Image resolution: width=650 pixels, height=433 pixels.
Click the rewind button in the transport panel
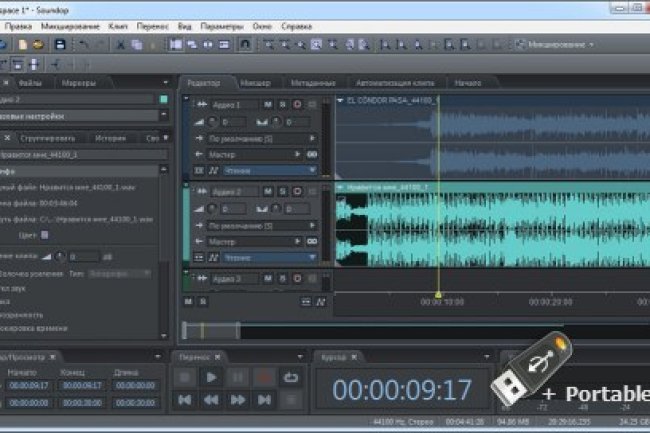(211, 400)
